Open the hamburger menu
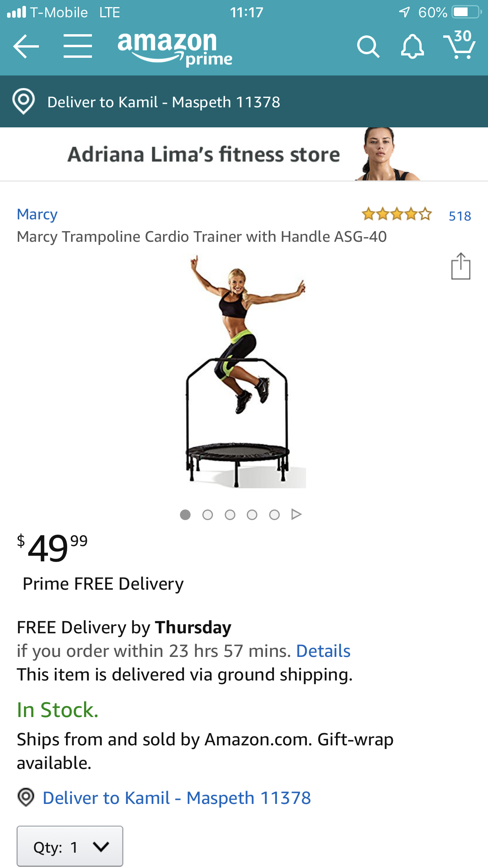 point(78,46)
